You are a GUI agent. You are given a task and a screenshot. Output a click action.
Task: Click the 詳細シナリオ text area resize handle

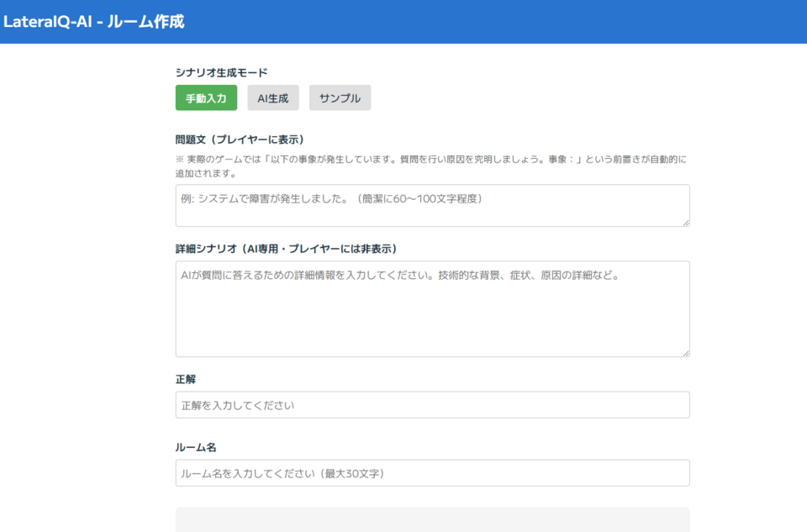[685, 353]
